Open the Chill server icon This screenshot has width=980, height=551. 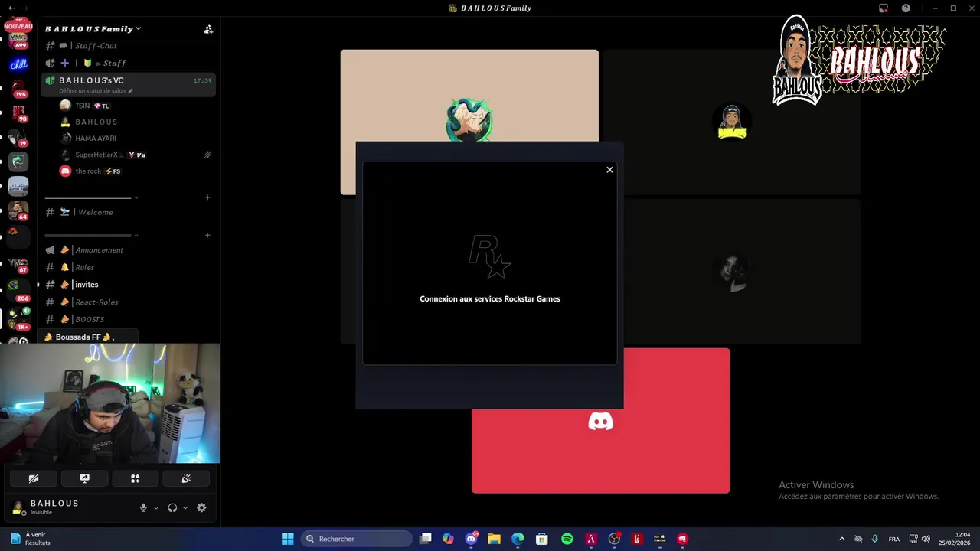(x=18, y=64)
